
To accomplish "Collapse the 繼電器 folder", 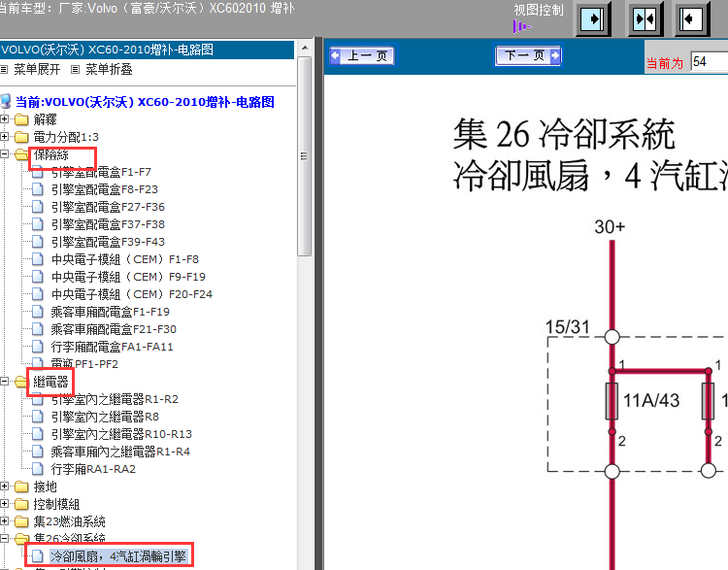I will (4, 382).
